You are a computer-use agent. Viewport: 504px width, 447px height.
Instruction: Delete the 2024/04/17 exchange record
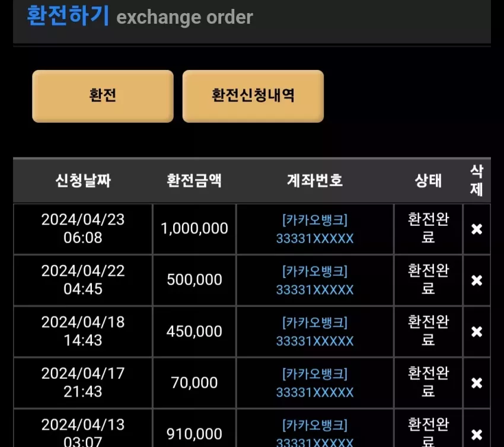[476, 383]
